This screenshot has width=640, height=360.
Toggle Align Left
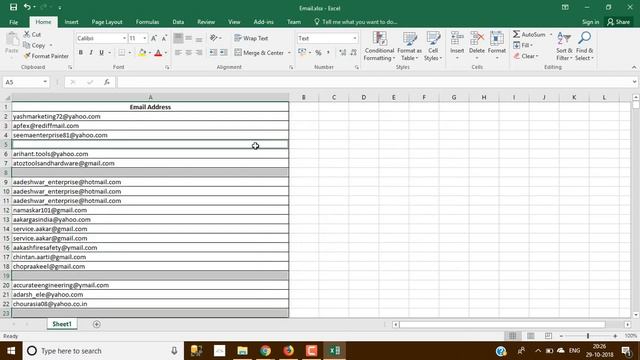tap(178, 53)
